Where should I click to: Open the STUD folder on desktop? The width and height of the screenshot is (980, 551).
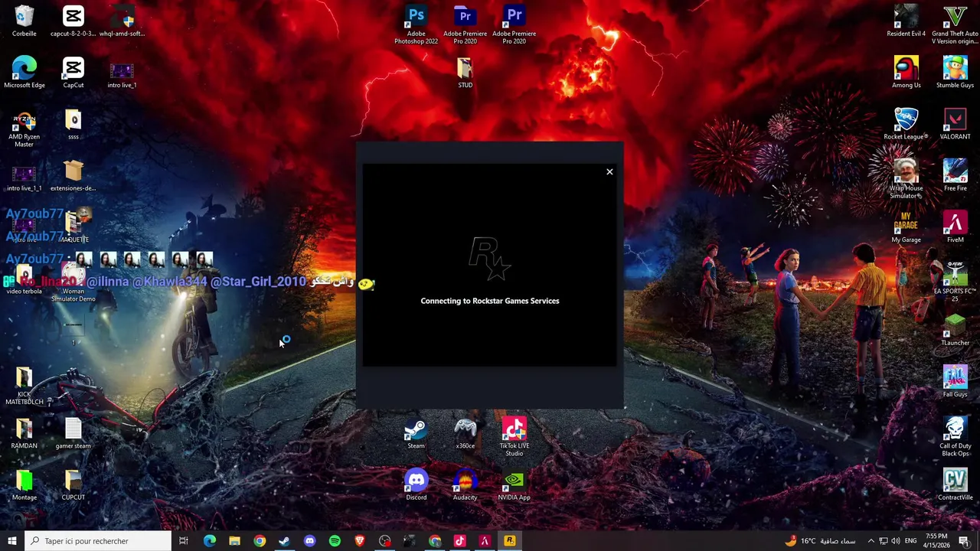[465, 73]
